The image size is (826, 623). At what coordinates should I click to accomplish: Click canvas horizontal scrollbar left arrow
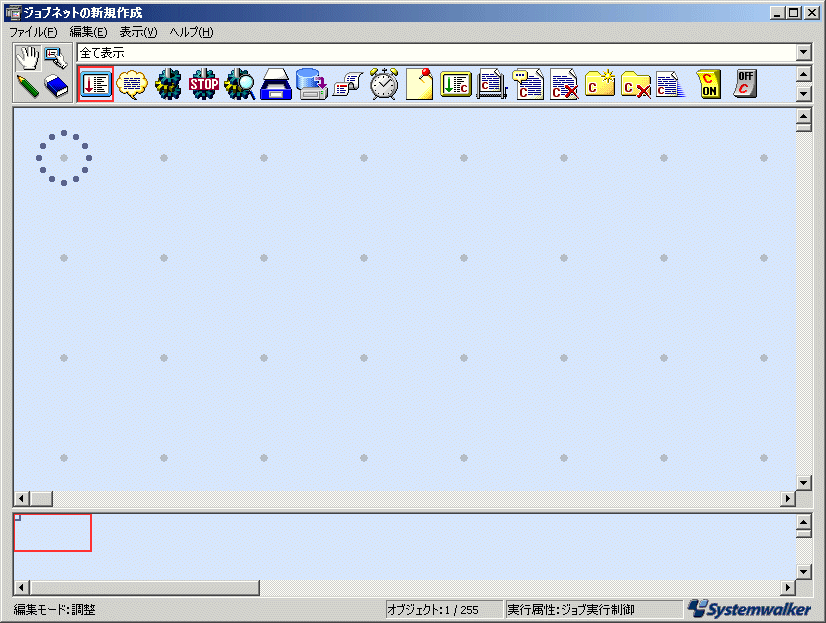click(21, 498)
